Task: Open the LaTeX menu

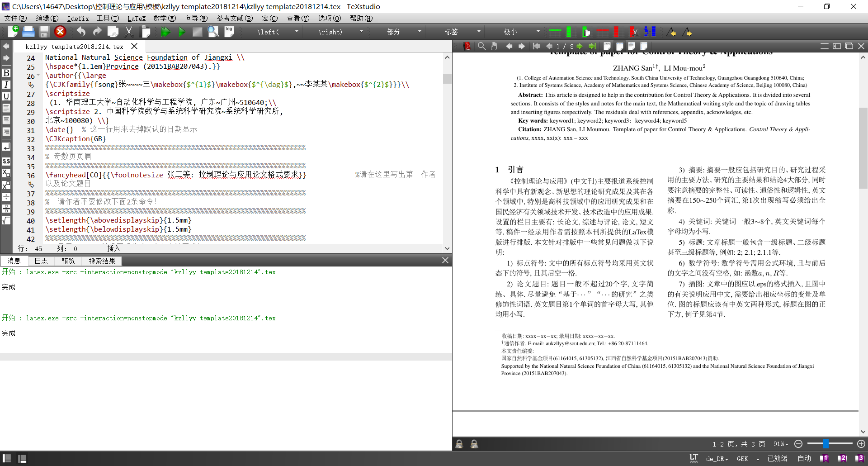Action: tap(137, 19)
